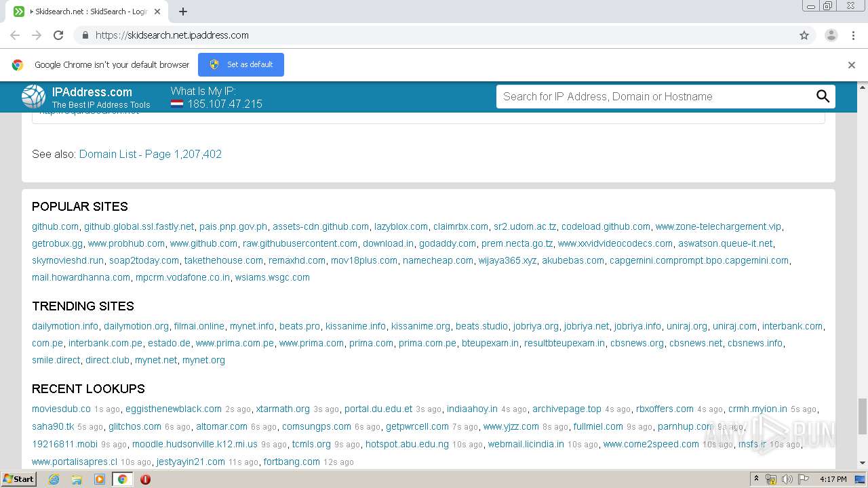Open the wijaya365.xyz link
Image resolution: width=868 pixels, height=488 pixels.
(x=507, y=260)
